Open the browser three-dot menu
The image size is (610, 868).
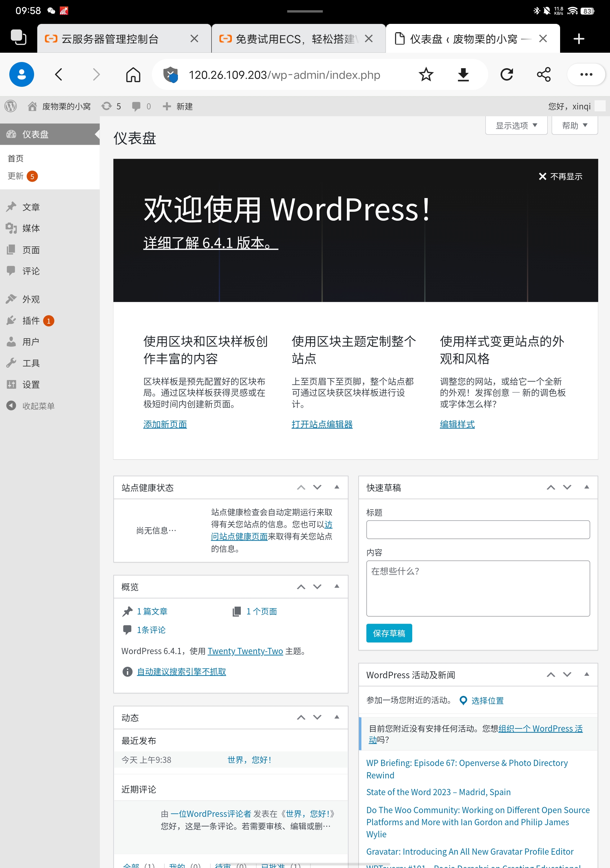pos(586,74)
